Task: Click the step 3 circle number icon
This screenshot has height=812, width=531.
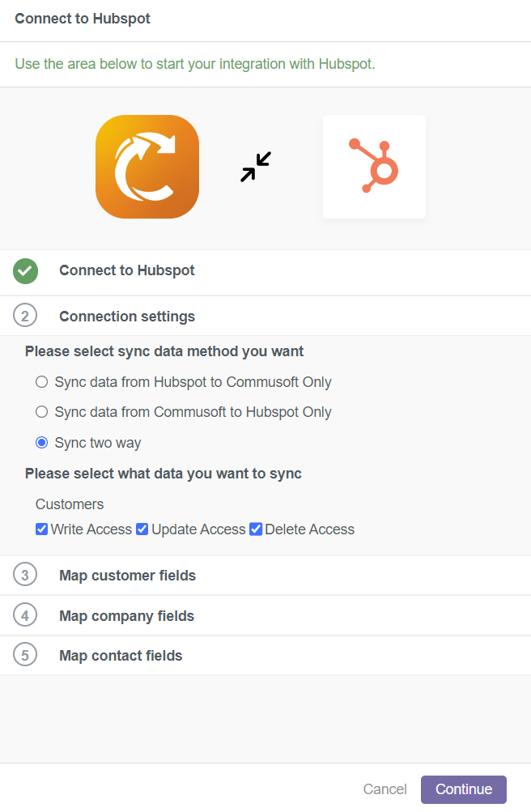Action: (25, 574)
